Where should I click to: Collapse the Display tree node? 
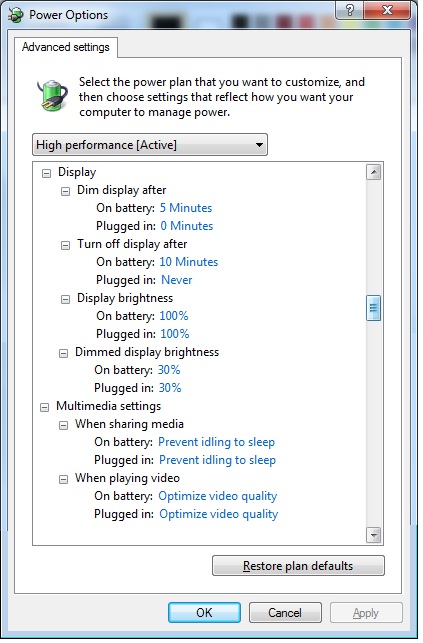47,173
